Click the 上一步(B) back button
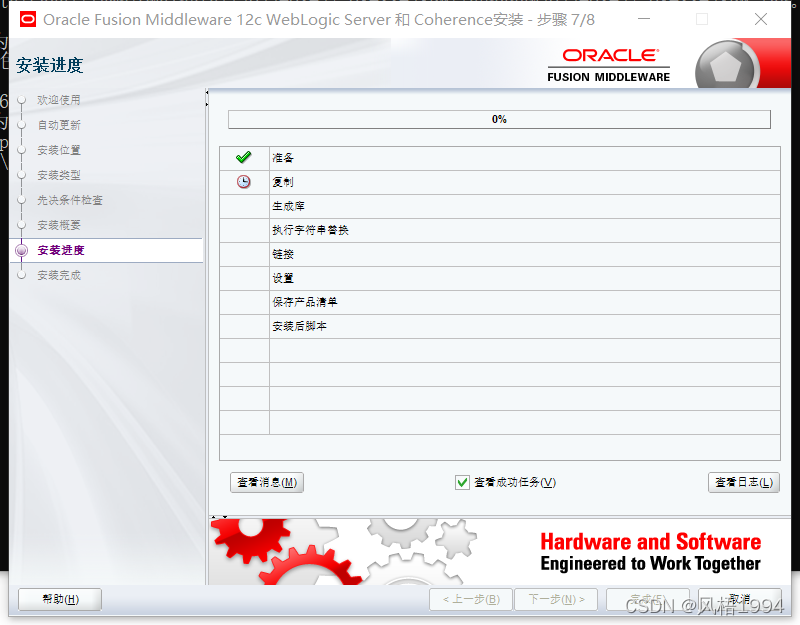The height and width of the screenshot is (625, 800). pyautogui.click(x=471, y=599)
